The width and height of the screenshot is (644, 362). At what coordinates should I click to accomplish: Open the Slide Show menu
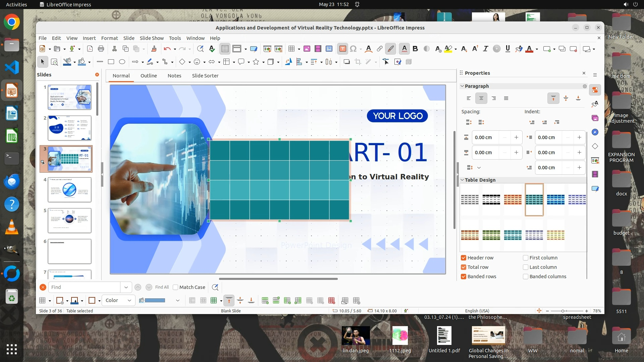[152, 38]
